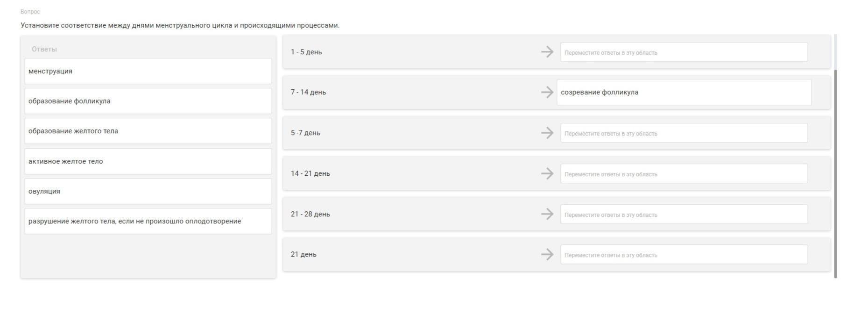Click the empty drop field for 21 - 28 день

684,214
